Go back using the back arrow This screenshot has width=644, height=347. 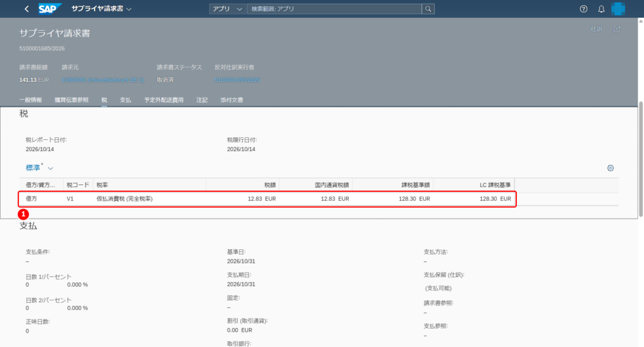[x=26, y=9]
